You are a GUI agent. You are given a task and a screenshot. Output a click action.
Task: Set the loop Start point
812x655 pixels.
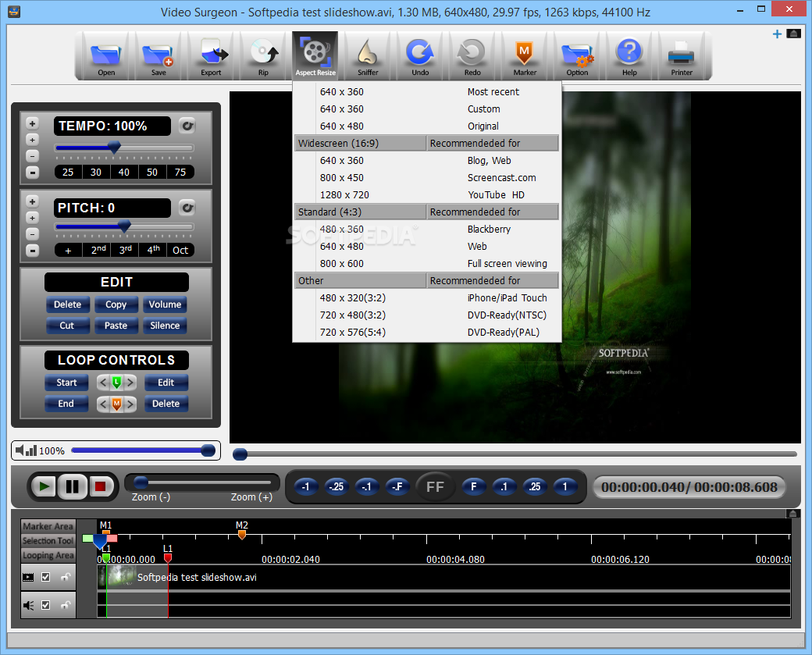point(66,383)
